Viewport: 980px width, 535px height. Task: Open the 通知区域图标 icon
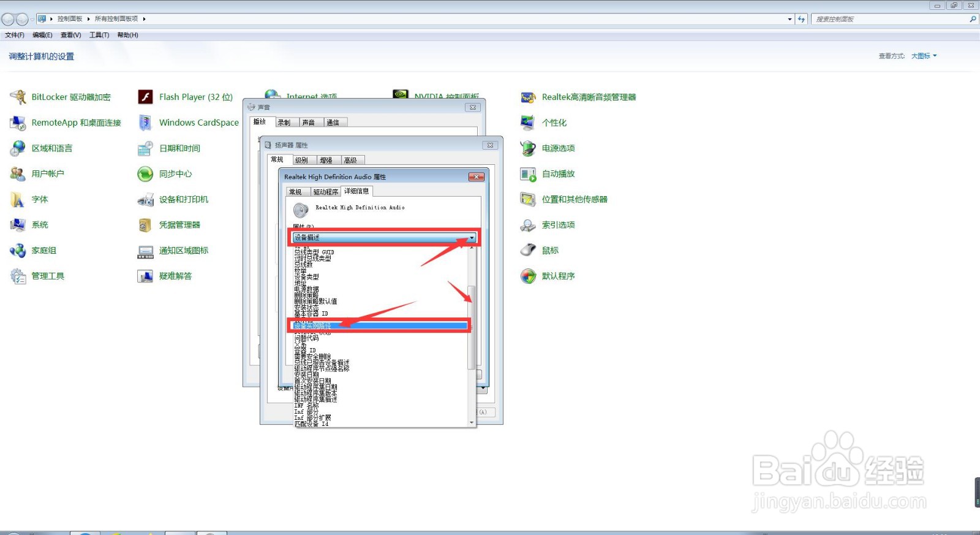point(145,251)
